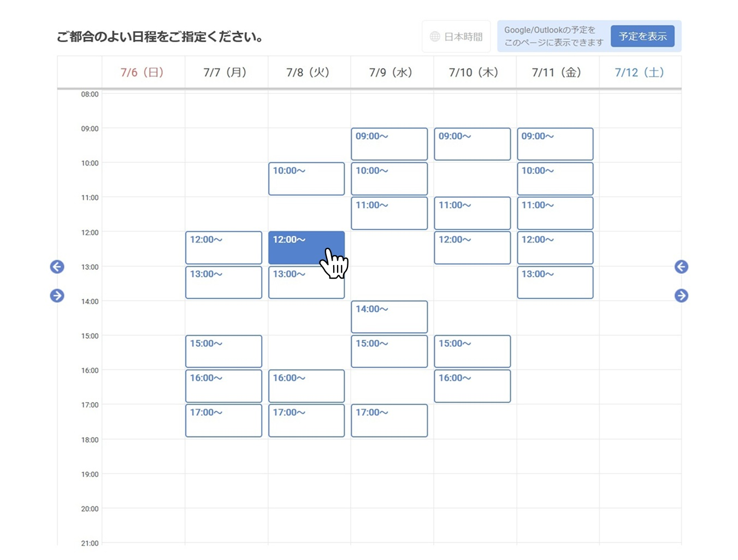
Task: Click the 7/12 (土) column header
Action: tap(639, 72)
